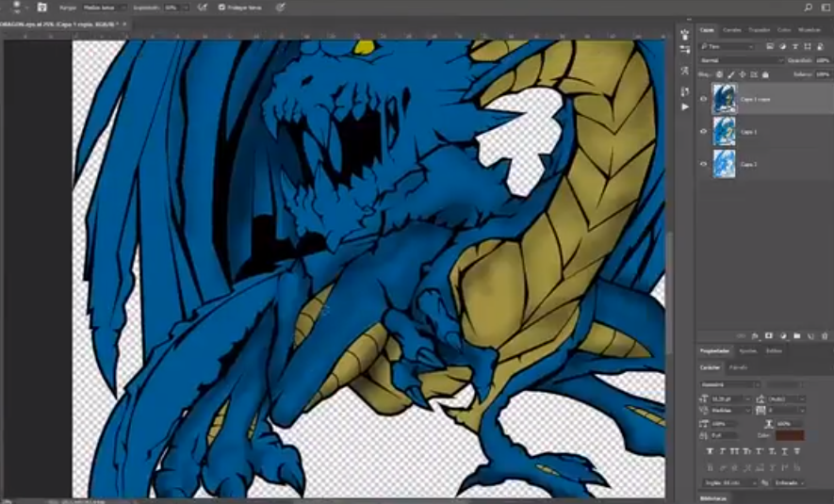
Task: Select the Capa 1 layer thumbnail
Action: pyautogui.click(x=725, y=131)
